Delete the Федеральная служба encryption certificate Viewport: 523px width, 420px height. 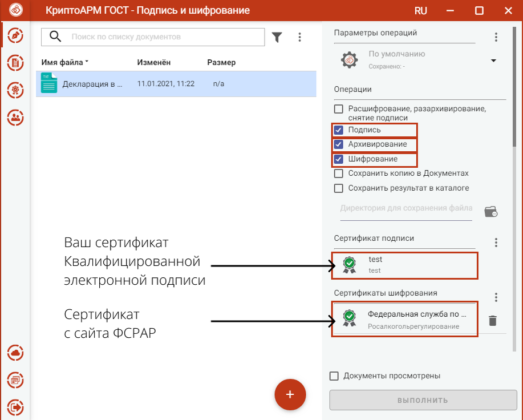coord(493,321)
